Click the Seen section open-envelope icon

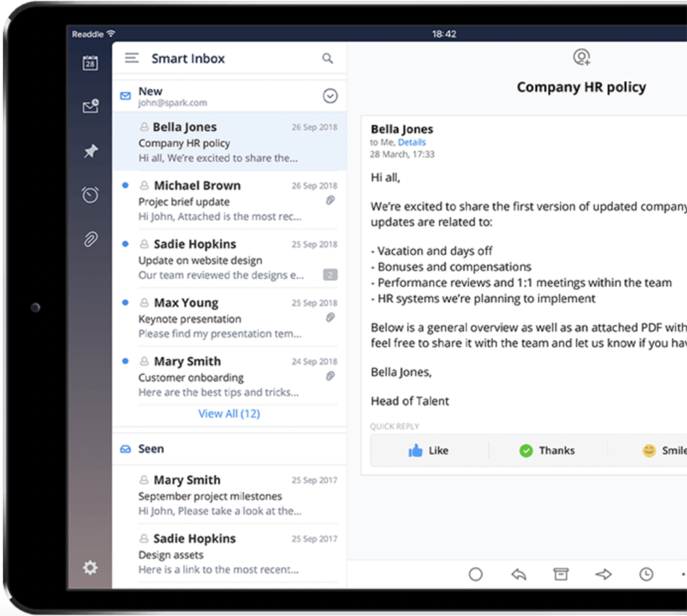tap(125, 449)
